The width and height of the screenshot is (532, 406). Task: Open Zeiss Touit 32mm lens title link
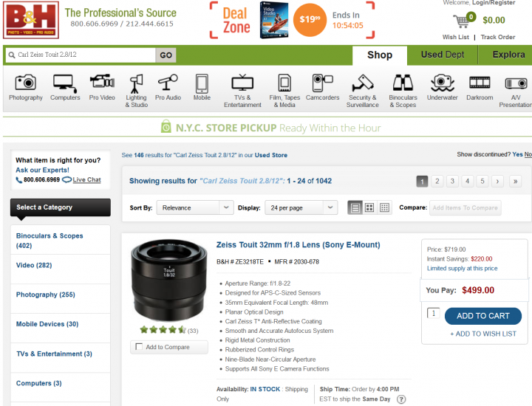point(299,244)
